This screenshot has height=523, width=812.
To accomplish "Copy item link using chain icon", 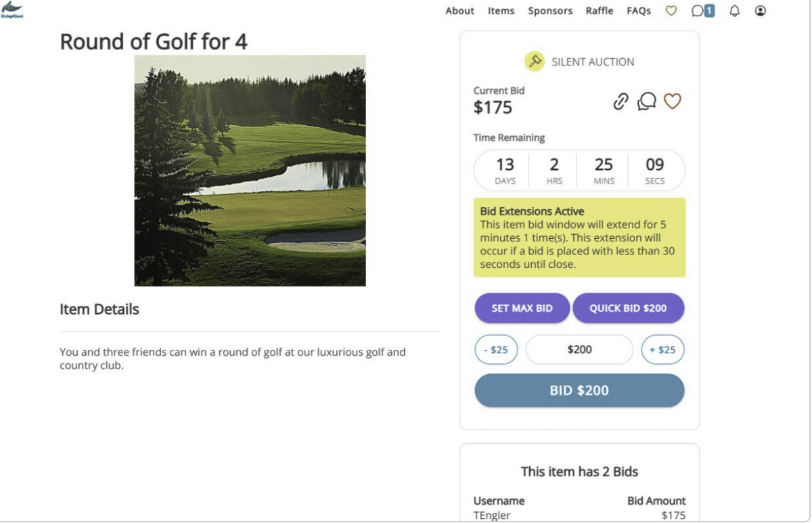I will (x=621, y=102).
